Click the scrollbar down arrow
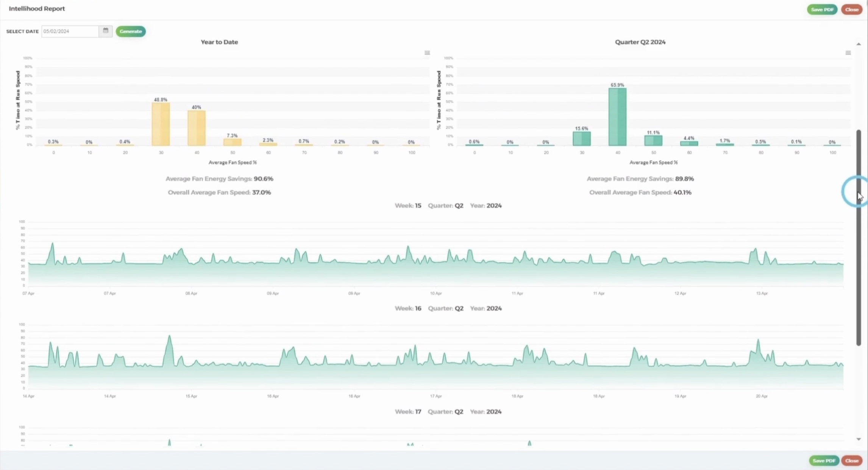This screenshot has width=868, height=470. [859, 439]
